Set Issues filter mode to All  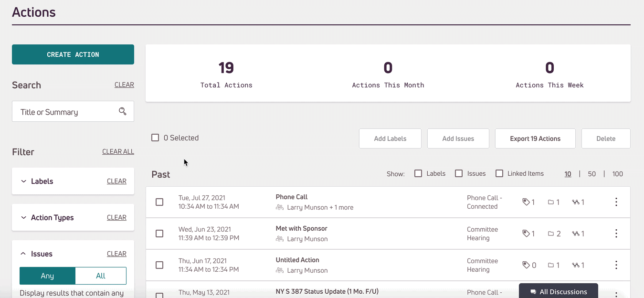click(101, 276)
